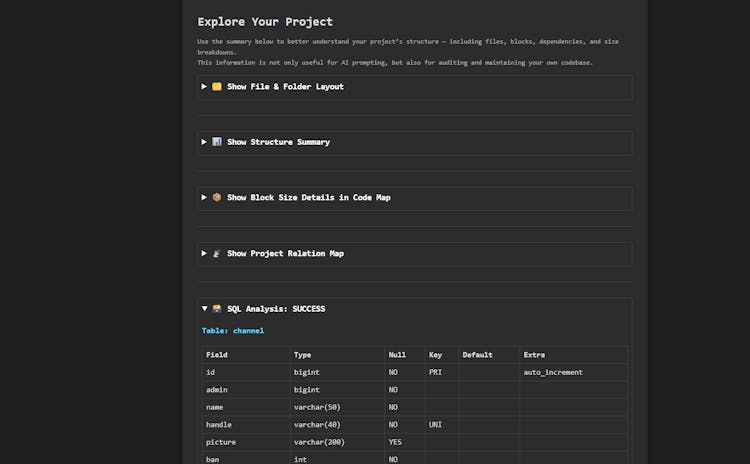Click the 'handle' field cell
This screenshot has height=464, width=750.
tap(219, 424)
